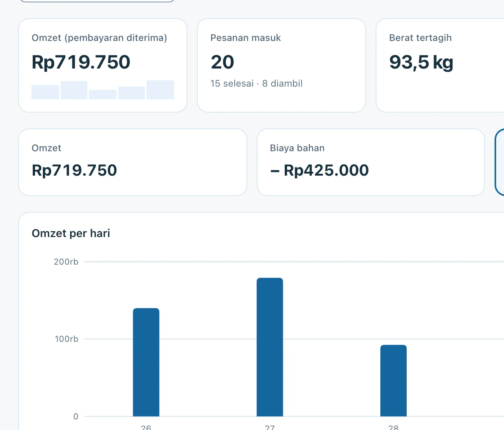Click the "Biaya bahan" label
Image resolution: width=504 pixels, height=430 pixels.
[297, 148]
